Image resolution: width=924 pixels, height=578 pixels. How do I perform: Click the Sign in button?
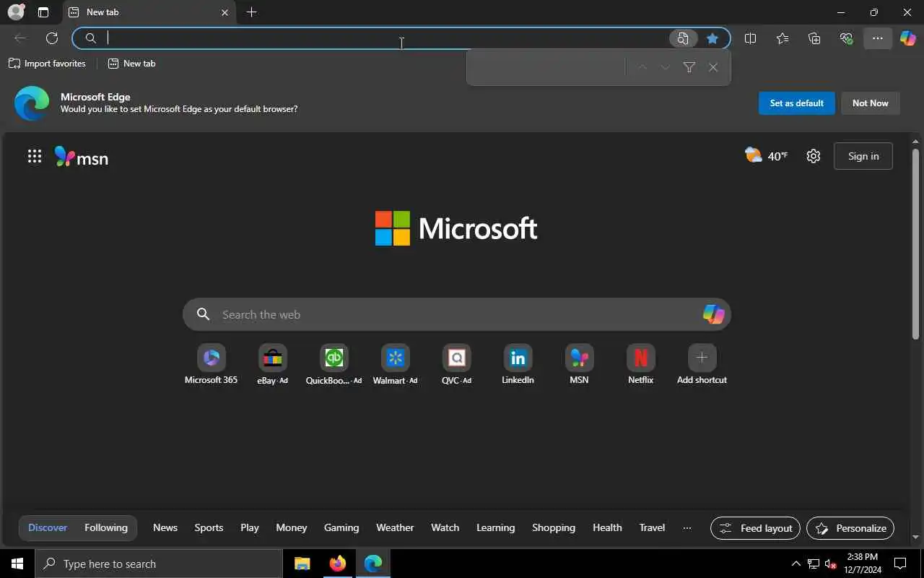tap(863, 156)
